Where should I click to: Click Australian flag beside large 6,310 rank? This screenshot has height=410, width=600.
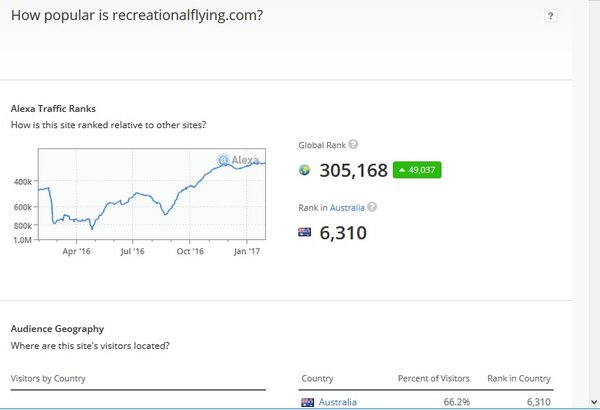tap(305, 233)
